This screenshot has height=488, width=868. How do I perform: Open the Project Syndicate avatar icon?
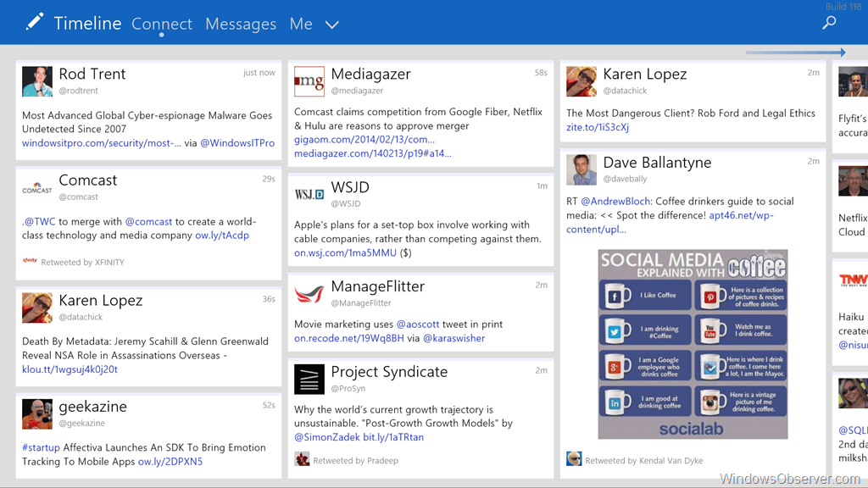(309, 379)
